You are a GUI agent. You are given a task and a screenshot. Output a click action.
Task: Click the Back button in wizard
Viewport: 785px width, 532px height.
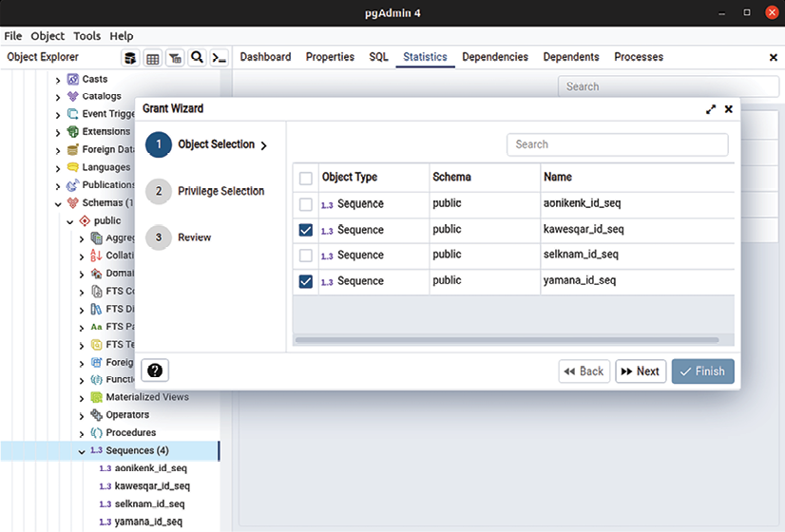(x=584, y=371)
